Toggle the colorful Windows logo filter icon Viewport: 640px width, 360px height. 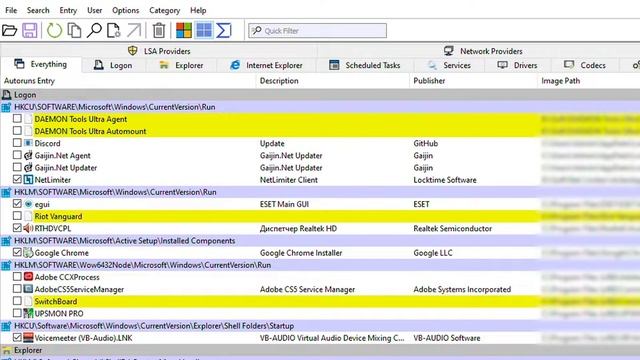click(x=184, y=31)
